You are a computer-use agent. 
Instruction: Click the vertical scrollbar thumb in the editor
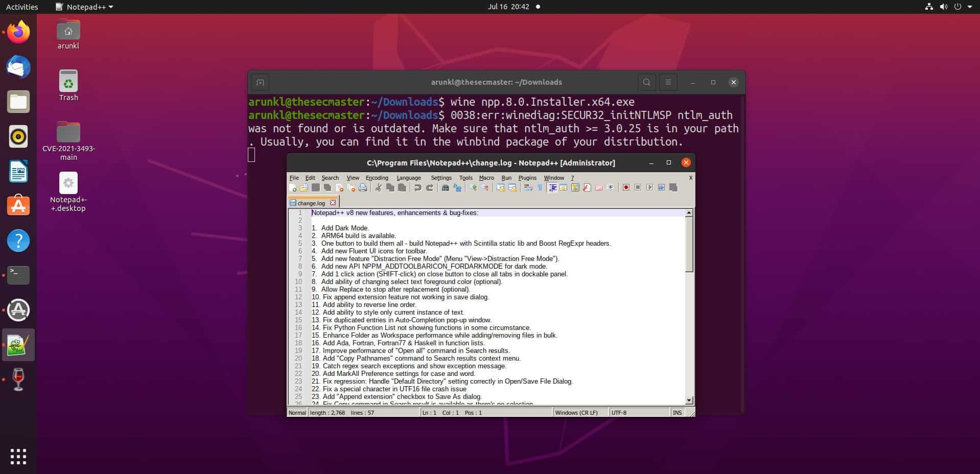click(689, 244)
